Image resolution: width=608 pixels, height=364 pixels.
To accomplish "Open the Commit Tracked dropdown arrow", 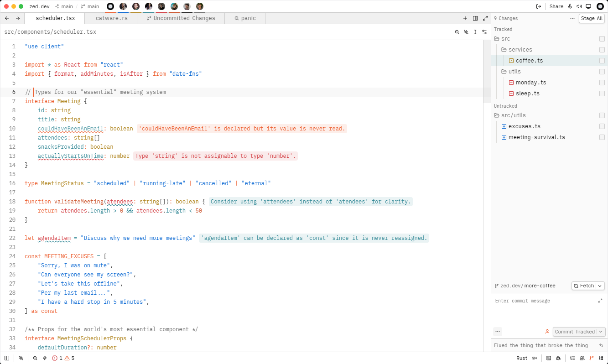I will (601, 332).
